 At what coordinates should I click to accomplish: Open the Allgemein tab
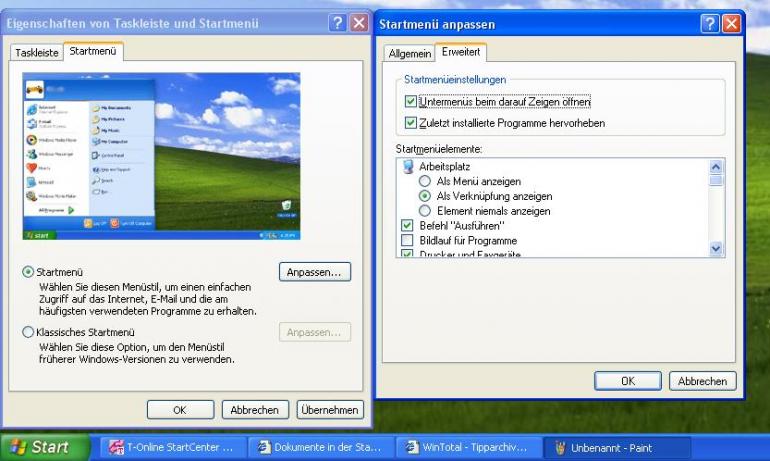(x=410, y=54)
